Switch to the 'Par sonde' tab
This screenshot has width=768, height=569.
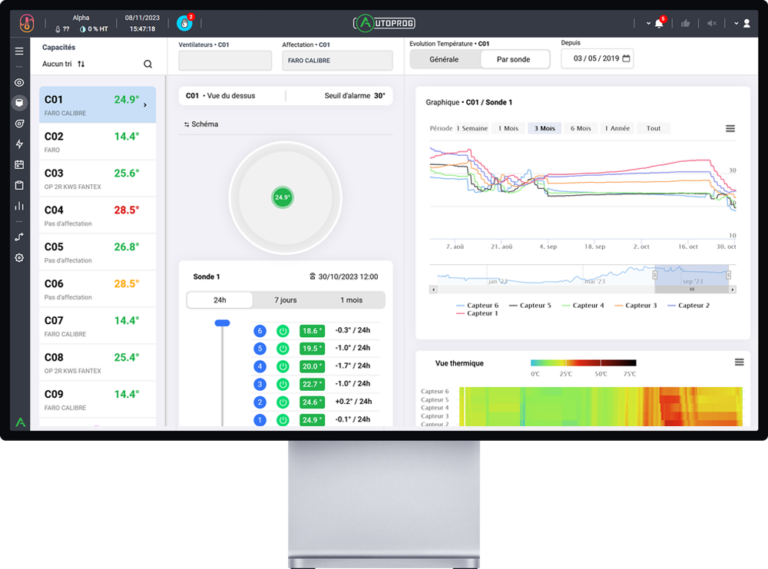pos(515,59)
